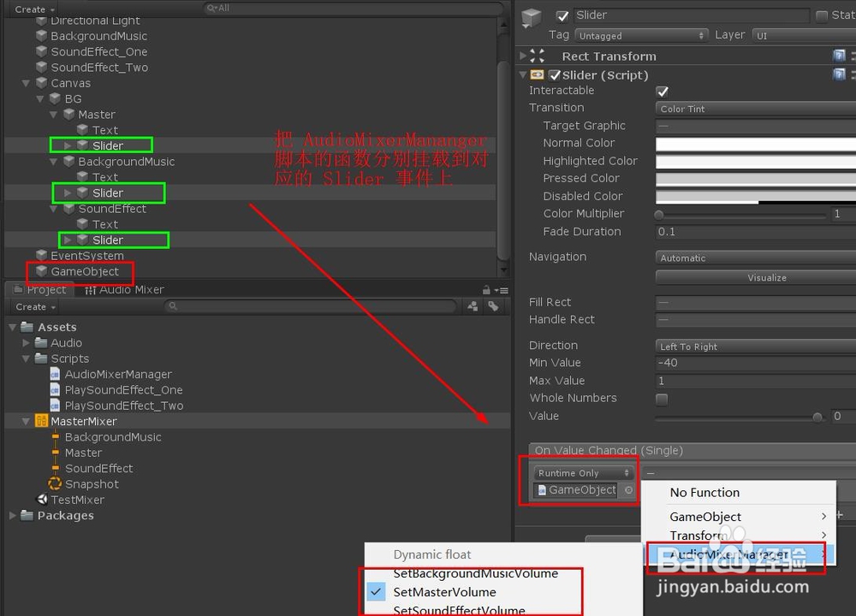Screen dimensions: 856x616
Task: Click the EventSystem cube icon
Action: pyautogui.click(x=41, y=255)
